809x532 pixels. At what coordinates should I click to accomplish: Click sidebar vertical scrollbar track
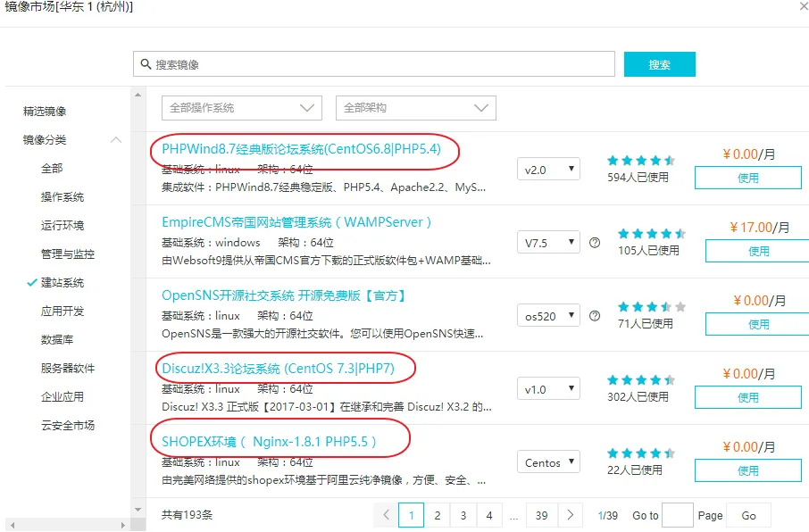tap(138, 302)
